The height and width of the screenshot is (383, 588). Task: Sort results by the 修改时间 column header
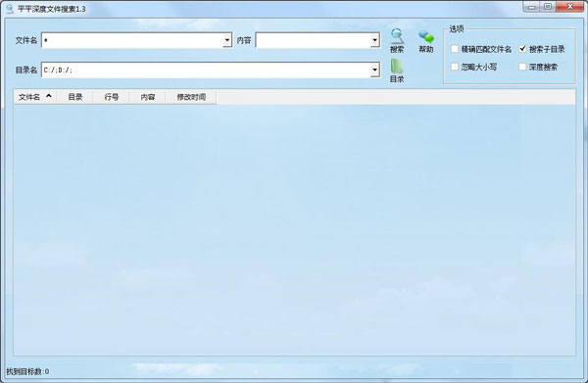point(191,97)
